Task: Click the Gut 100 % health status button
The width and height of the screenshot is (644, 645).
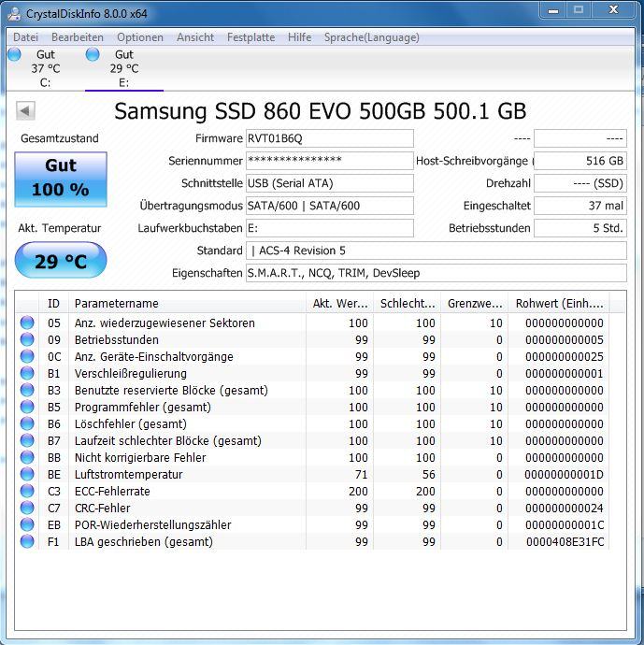Action: pyautogui.click(x=61, y=179)
